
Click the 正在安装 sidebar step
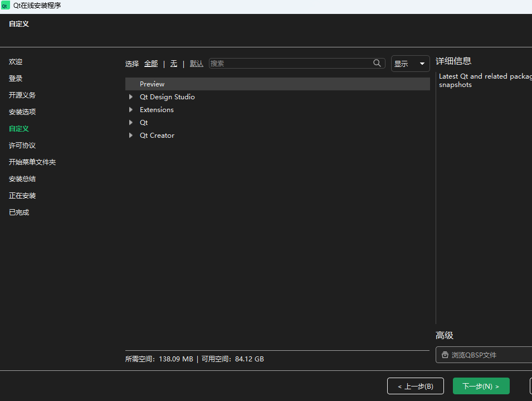(22, 196)
